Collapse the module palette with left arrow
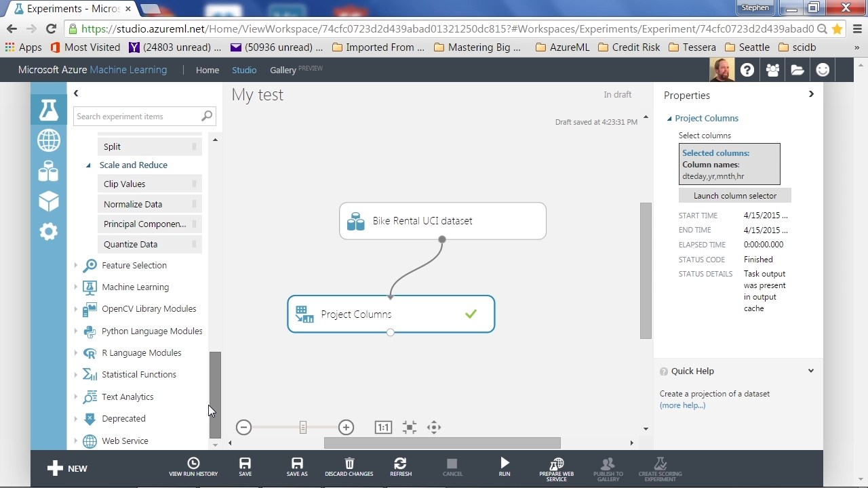This screenshot has height=488, width=868. [x=76, y=94]
